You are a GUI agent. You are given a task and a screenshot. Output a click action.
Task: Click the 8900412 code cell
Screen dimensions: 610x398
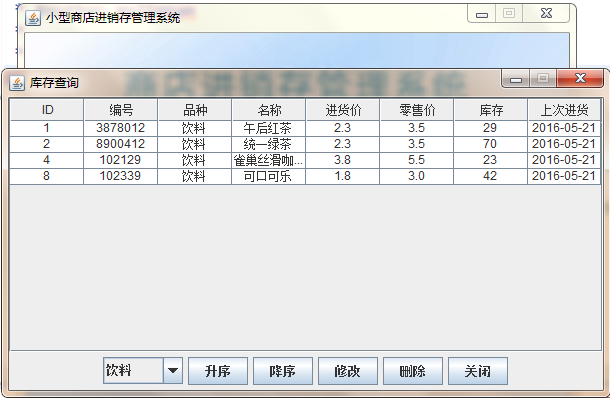click(x=121, y=144)
